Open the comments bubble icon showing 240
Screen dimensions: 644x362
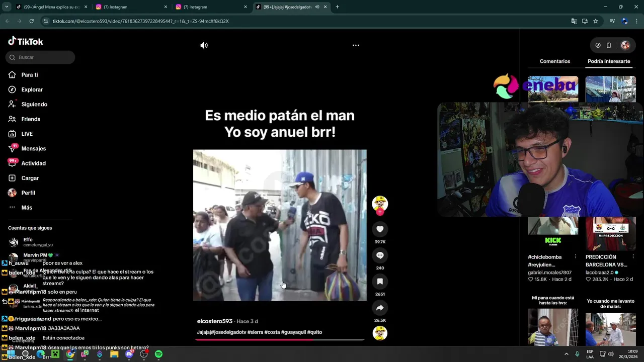click(x=380, y=255)
